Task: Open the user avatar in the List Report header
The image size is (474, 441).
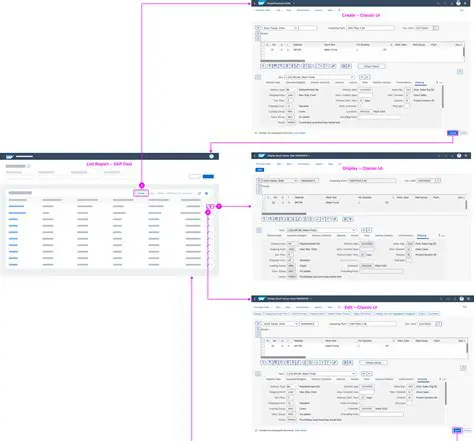Action: point(211,156)
